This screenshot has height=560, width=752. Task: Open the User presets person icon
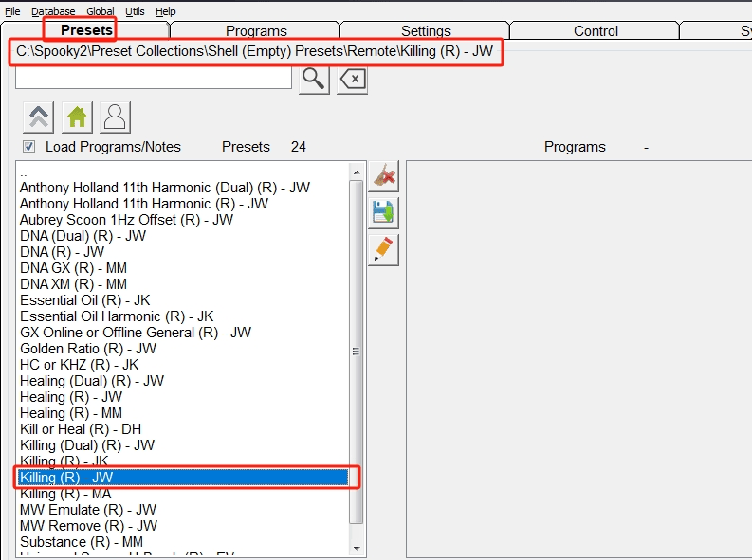[115, 117]
